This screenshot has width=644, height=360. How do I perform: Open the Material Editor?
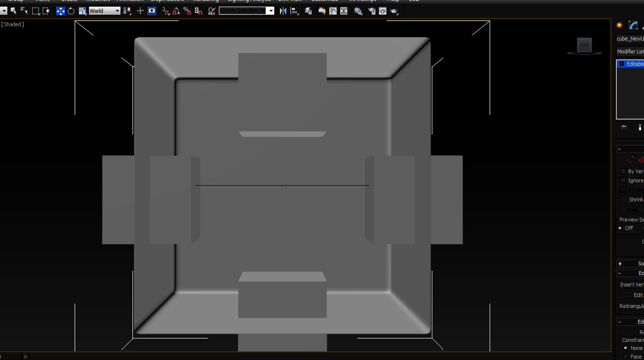click(358, 11)
